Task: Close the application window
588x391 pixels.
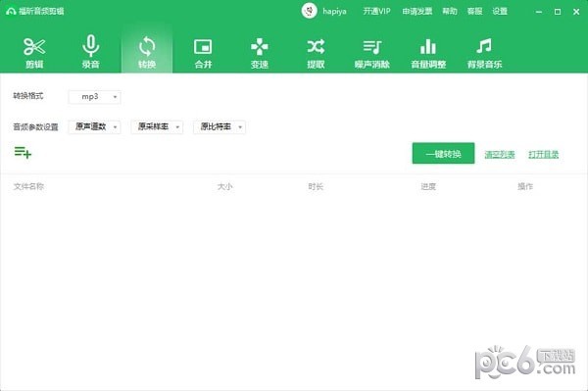Action: [x=576, y=12]
